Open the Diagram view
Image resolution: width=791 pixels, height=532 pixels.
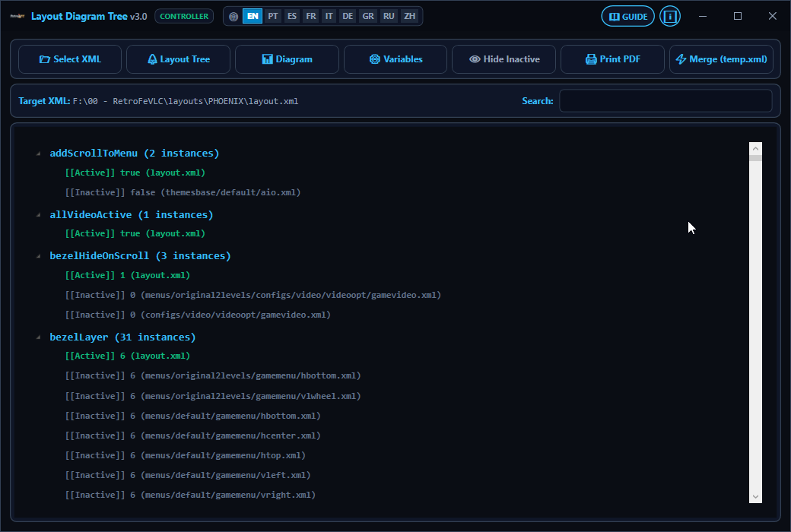[287, 59]
